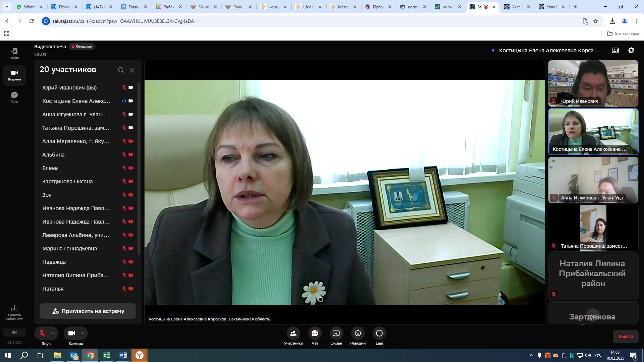
Task: Open the Chat panel in bottom toolbar
Action: pyautogui.click(x=315, y=334)
